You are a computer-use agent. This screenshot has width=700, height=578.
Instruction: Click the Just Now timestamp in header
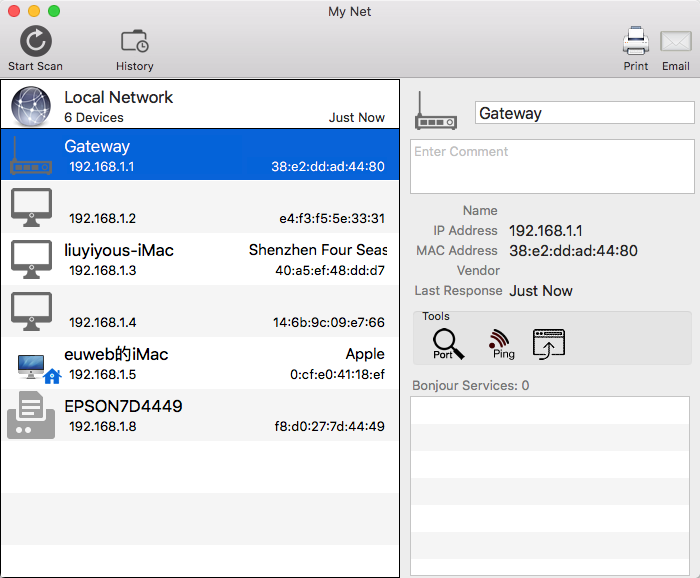click(x=357, y=117)
